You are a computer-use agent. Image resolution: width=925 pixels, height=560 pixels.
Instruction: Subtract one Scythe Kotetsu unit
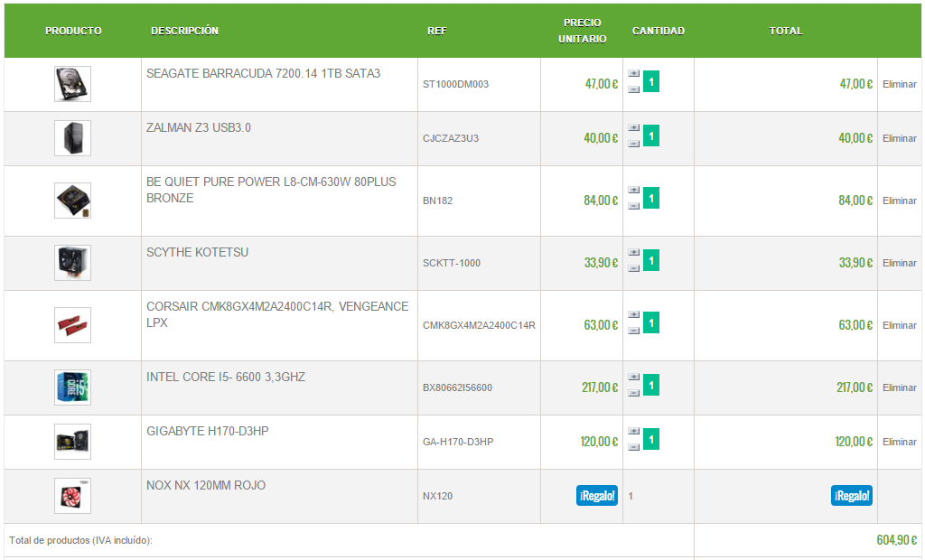click(x=633, y=268)
